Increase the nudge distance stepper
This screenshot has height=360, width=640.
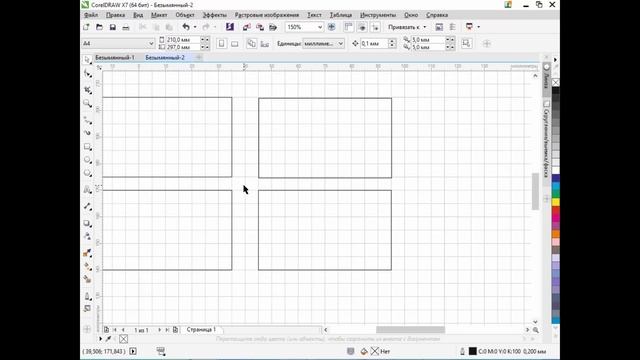coord(392,41)
